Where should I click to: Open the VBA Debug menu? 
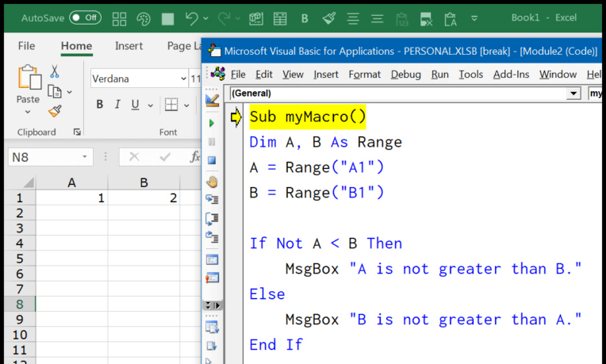406,75
